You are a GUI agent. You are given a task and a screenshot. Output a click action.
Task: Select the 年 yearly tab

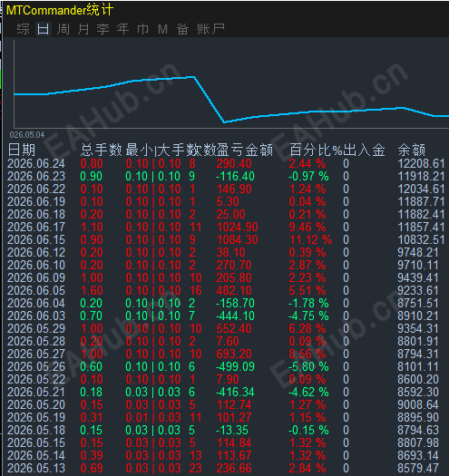point(122,29)
